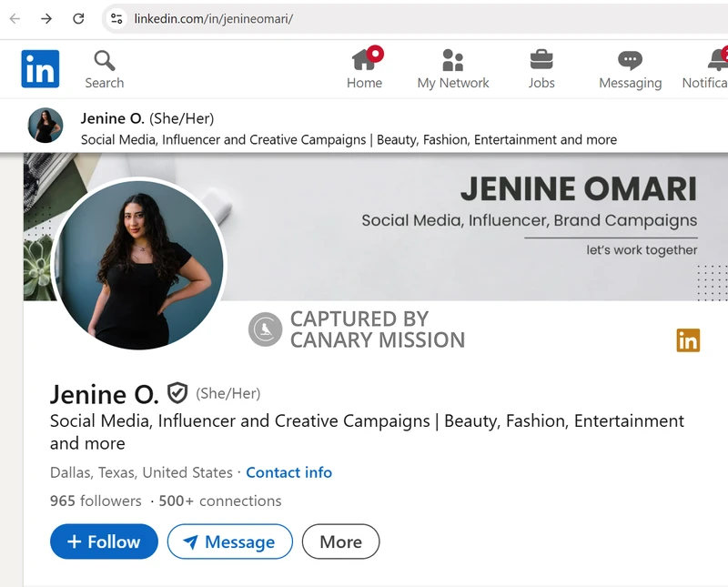Viewport: 728px width, 587px height.
Task: Click the 500+ connections text
Action: 220,501
